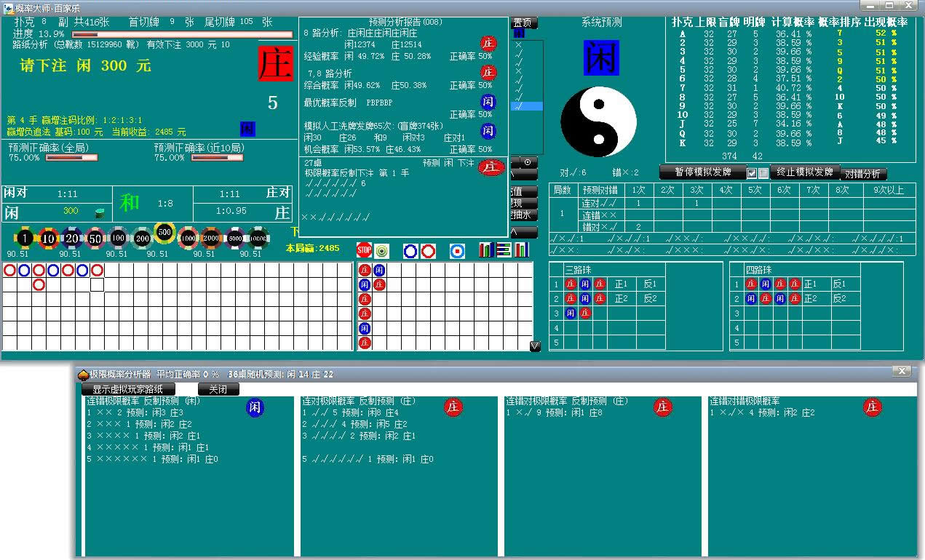This screenshot has width=925, height=560.
Task: Select the highlighted ✓ entry in the list
Action: pyautogui.click(x=528, y=106)
